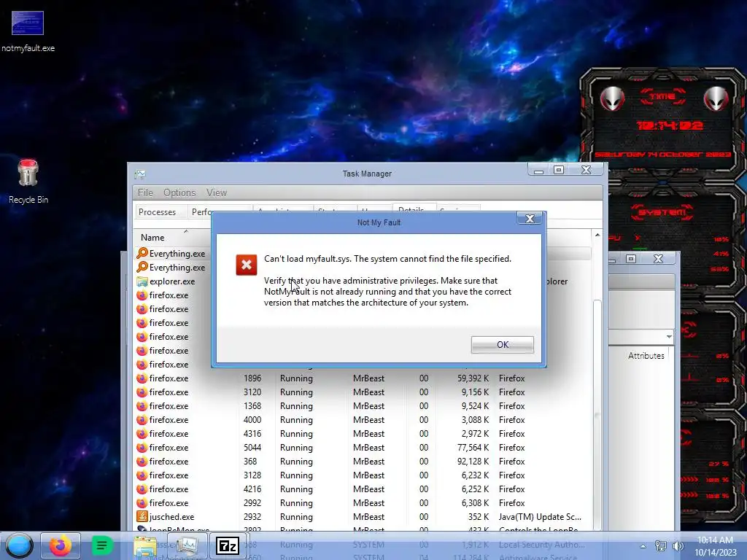Click the red error icon in the dialog
Screen dimensions: 747x560
coord(247,265)
